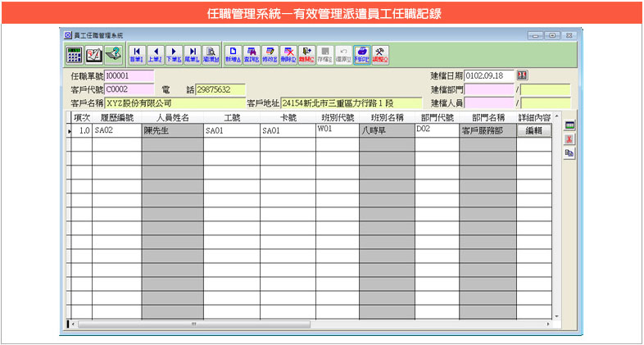Click the calculator icon in the toolbar
This screenshot has width=644, height=345.
point(73,55)
